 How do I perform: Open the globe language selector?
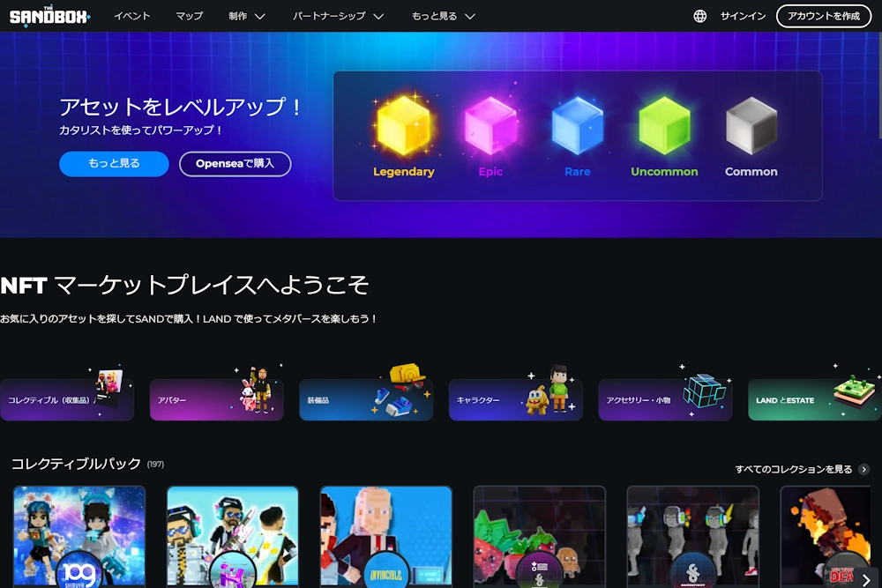coord(700,16)
